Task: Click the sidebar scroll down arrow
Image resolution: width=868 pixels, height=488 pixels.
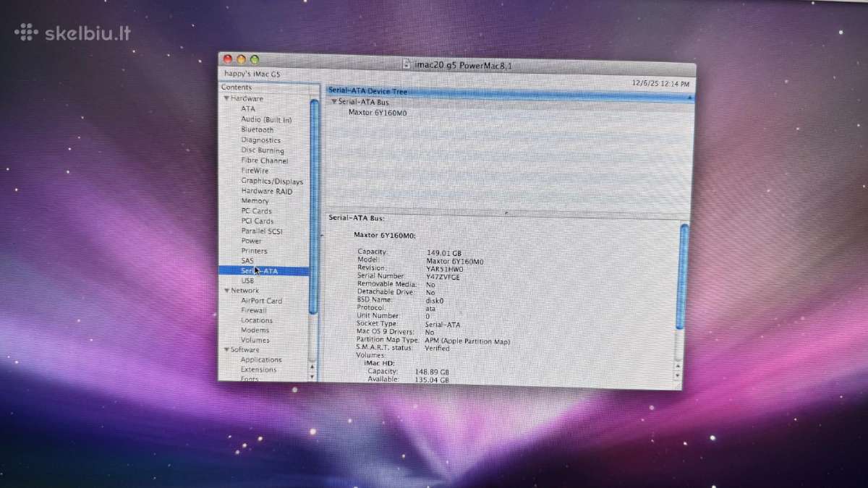Action: (x=312, y=377)
